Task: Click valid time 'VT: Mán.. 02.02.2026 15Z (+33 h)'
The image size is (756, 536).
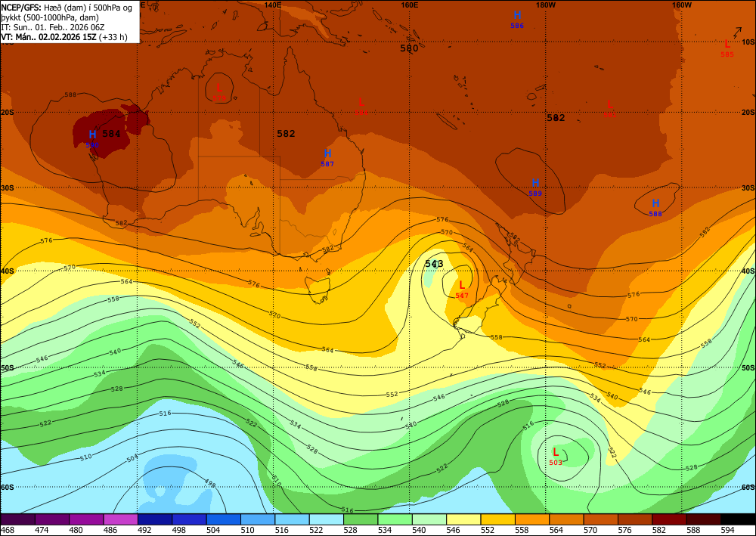Action: click(64, 37)
